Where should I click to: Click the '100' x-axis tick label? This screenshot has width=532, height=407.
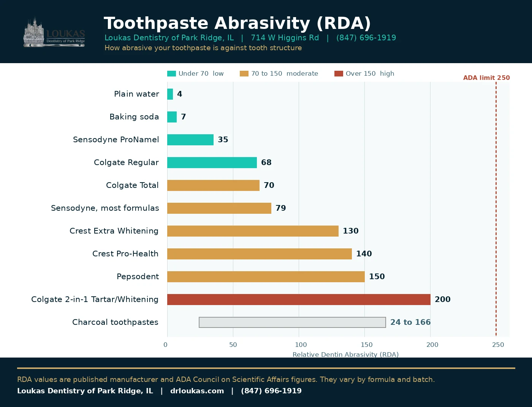[x=301, y=345]
